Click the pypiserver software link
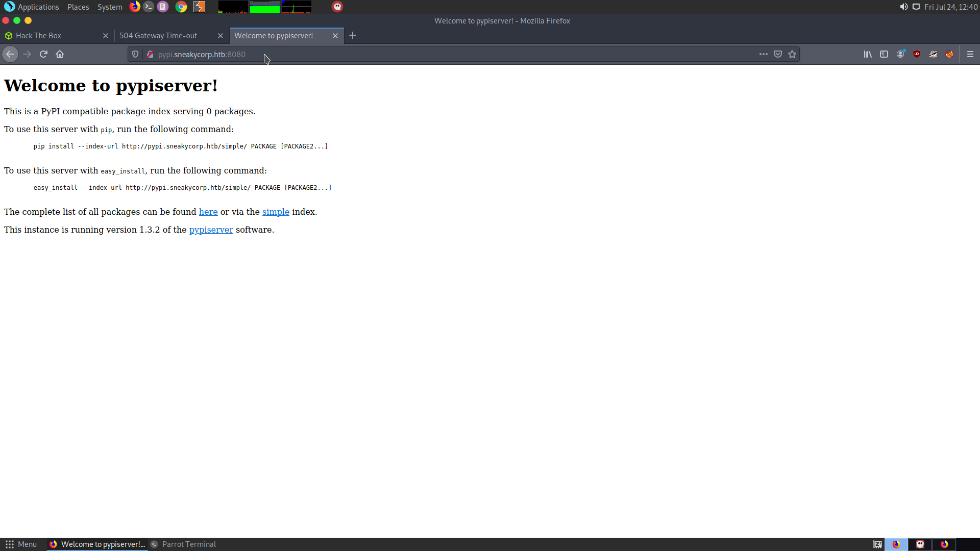 tap(211, 230)
